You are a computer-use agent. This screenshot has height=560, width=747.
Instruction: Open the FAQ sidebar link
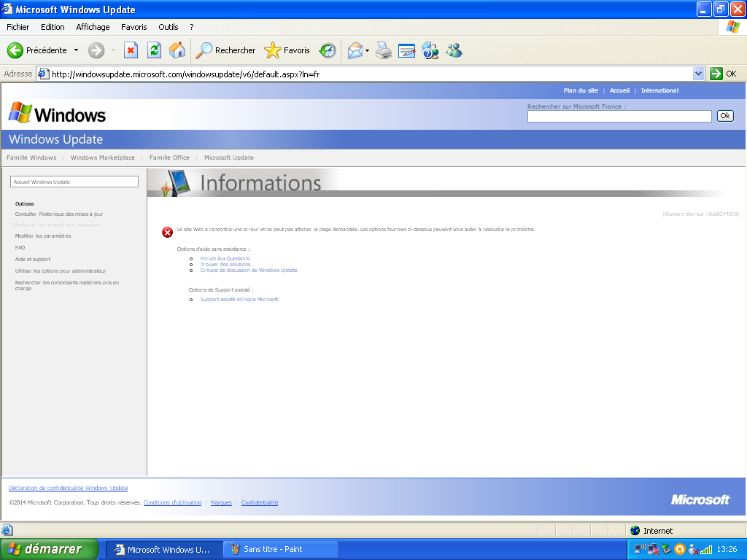coord(20,248)
